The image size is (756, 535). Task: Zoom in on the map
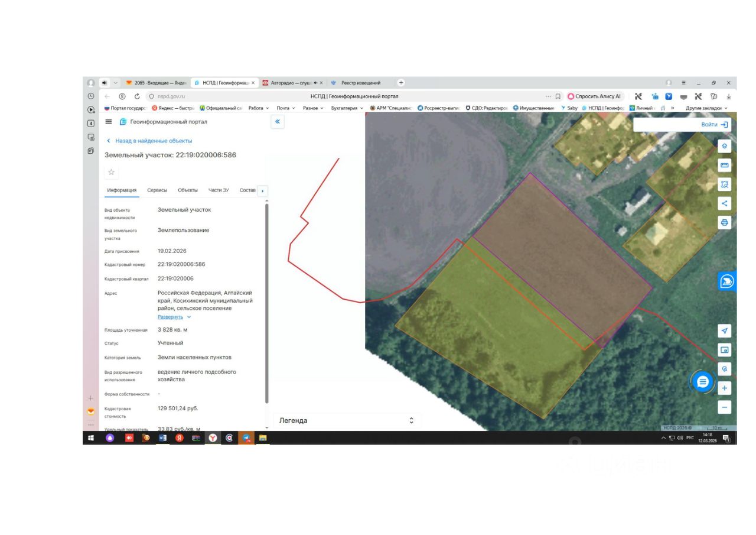[725, 388]
